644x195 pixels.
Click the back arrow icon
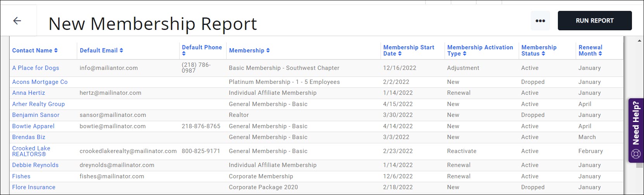(17, 21)
